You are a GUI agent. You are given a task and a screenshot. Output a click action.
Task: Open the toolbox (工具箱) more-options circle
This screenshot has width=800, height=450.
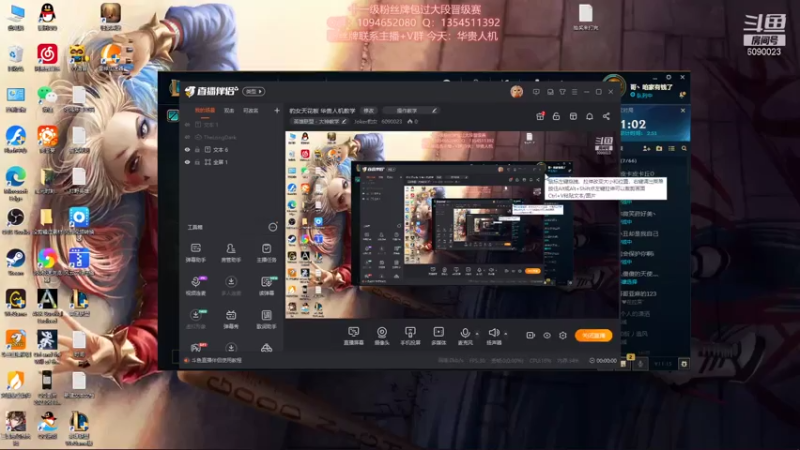click(273, 227)
